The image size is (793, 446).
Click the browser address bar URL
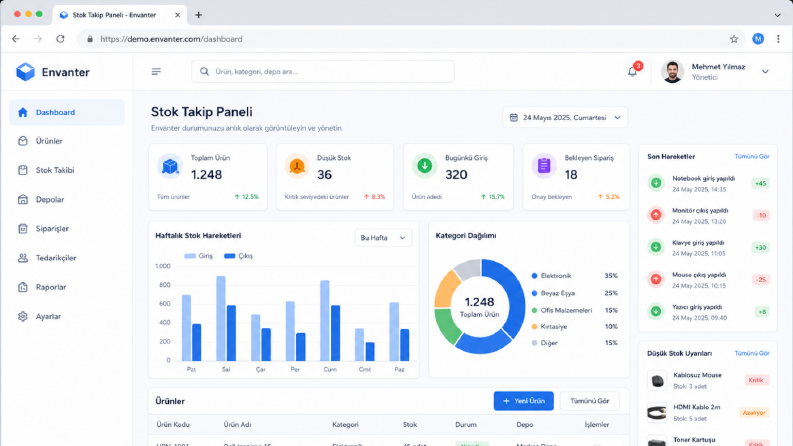[x=171, y=39]
